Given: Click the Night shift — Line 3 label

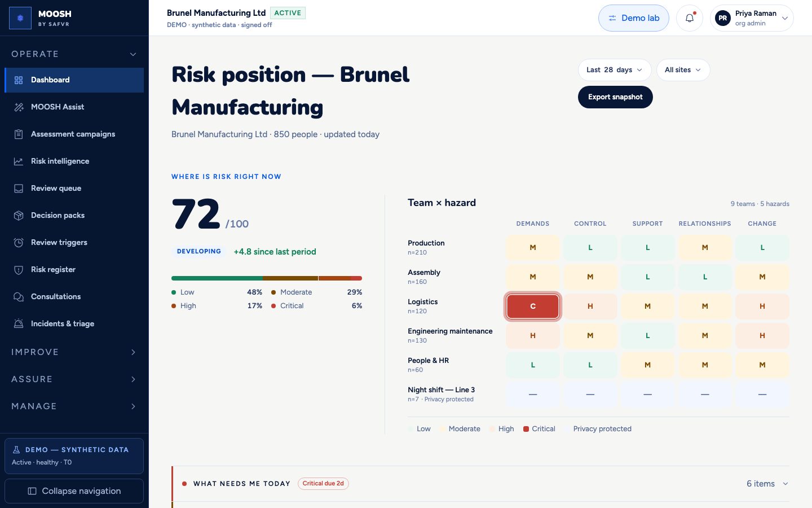Looking at the screenshot, I should click(441, 390).
